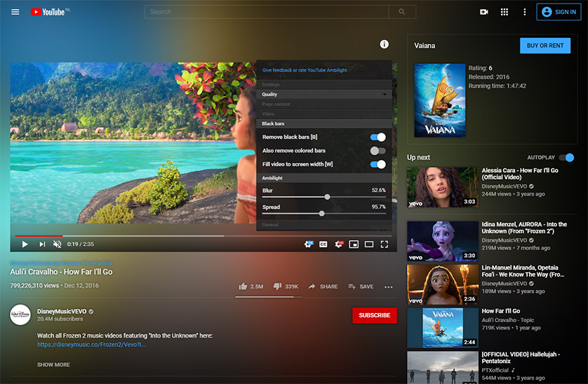This screenshot has width=588, height=384.
Task: Open Into the Unknown video thumbnail
Action: [x=443, y=241]
